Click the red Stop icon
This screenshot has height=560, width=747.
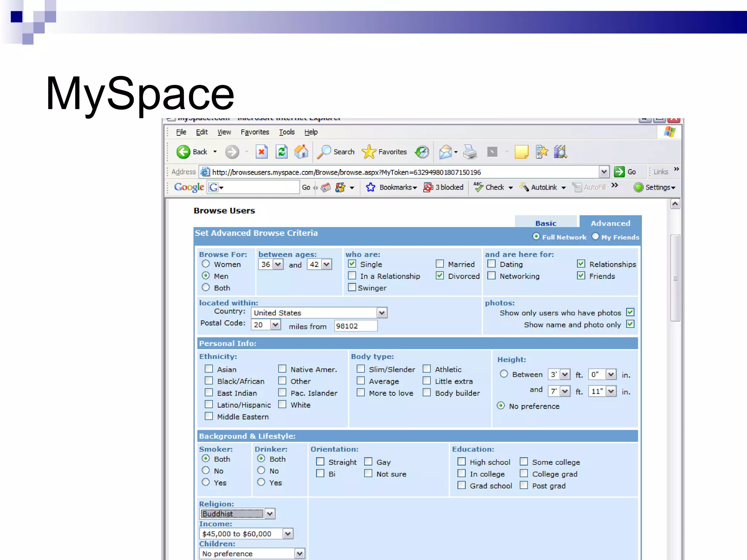pos(262,152)
